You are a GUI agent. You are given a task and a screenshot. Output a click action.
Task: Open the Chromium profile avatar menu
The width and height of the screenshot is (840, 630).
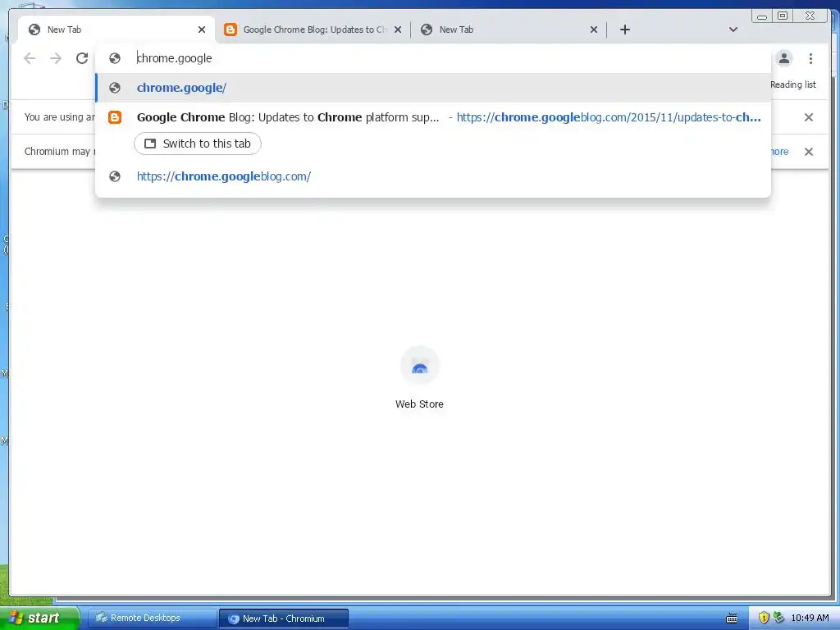tap(783, 58)
